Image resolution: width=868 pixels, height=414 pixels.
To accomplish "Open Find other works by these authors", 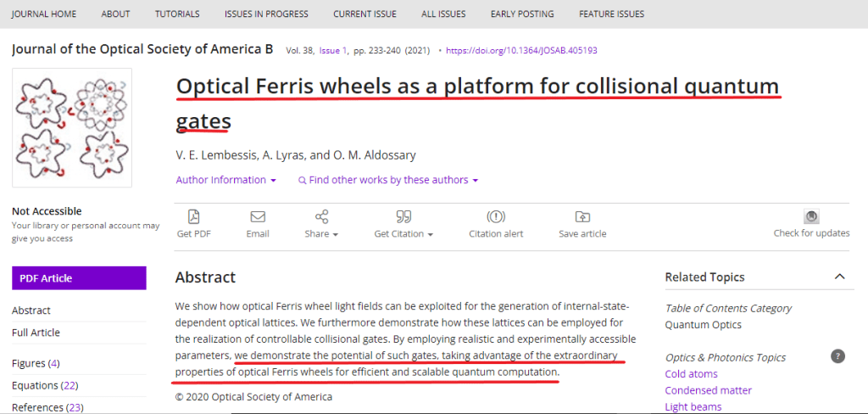I will click(x=388, y=180).
